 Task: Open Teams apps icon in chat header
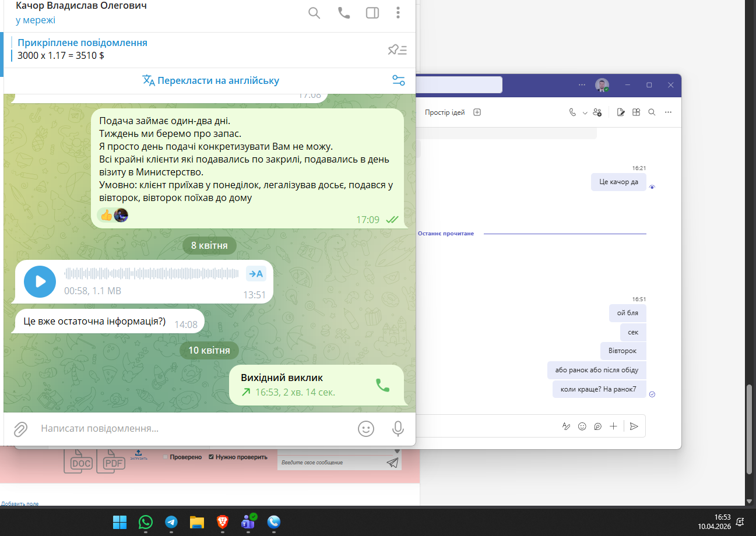coord(637,112)
